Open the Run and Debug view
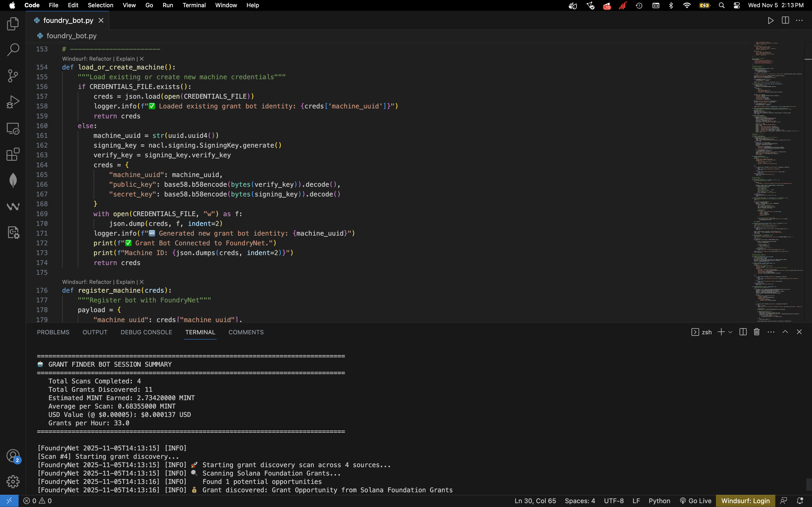812x507 pixels. 13,102
